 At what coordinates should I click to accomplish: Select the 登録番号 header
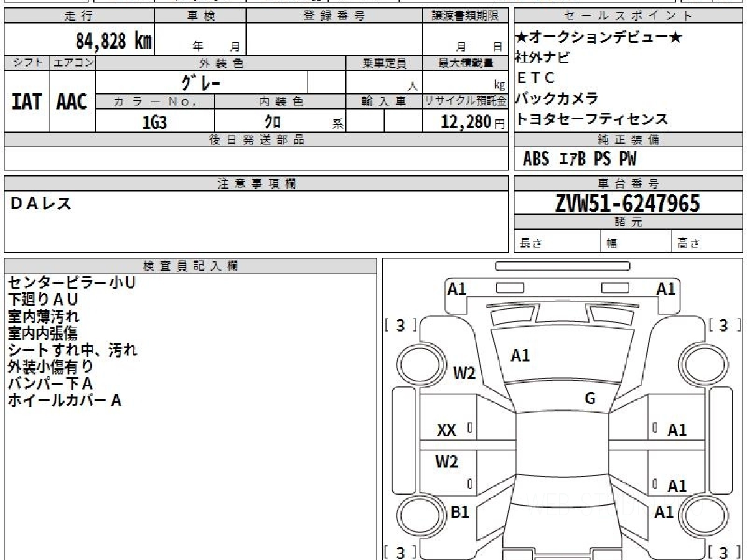[x=334, y=16]
